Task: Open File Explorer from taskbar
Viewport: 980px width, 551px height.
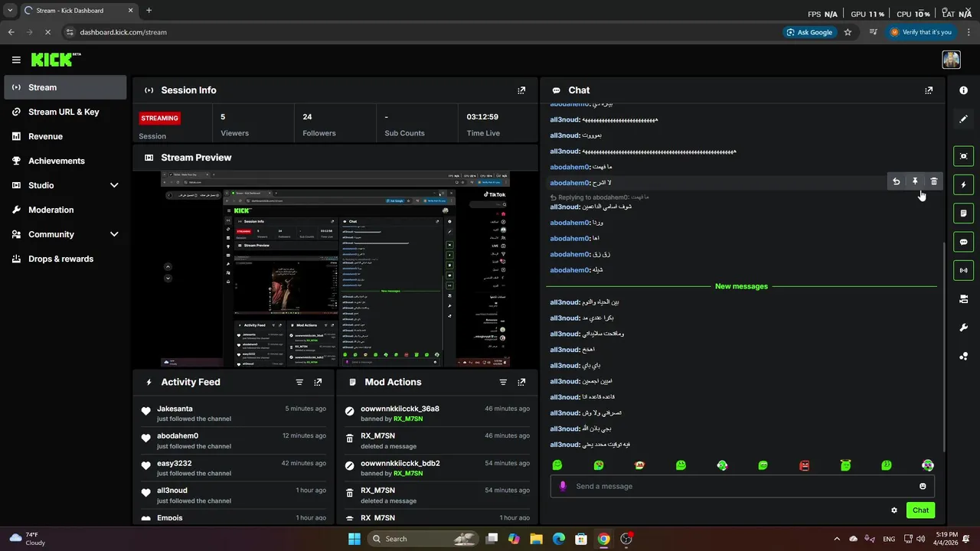Action: pyautogui.click(x=536, y=539)
